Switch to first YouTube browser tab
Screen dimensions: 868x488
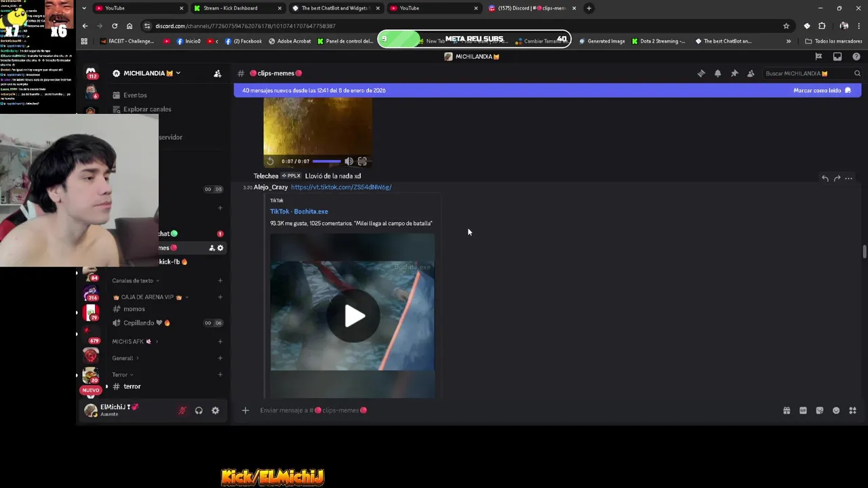pyautogui.click(x=139, y=8)
